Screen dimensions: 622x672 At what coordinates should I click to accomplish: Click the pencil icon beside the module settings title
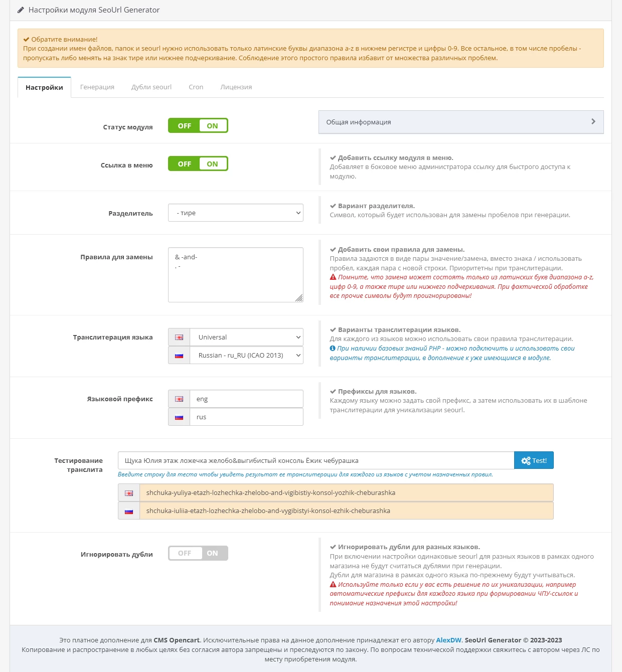click(x=21, y=10)
